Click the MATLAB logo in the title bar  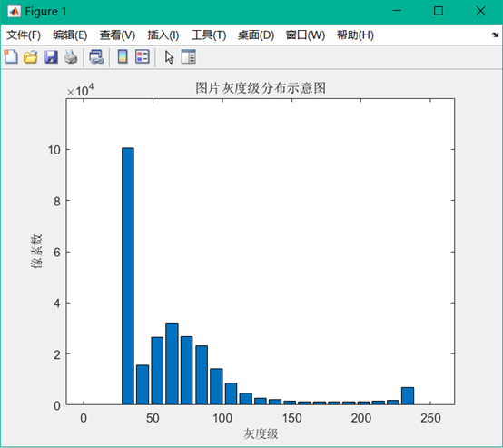click(15, 12)
